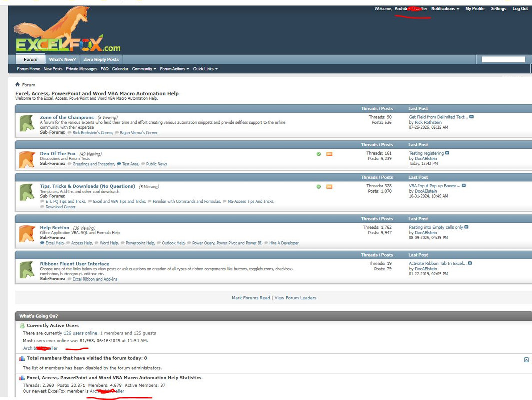Open the Testing registering thread

[x=426, y=153]
